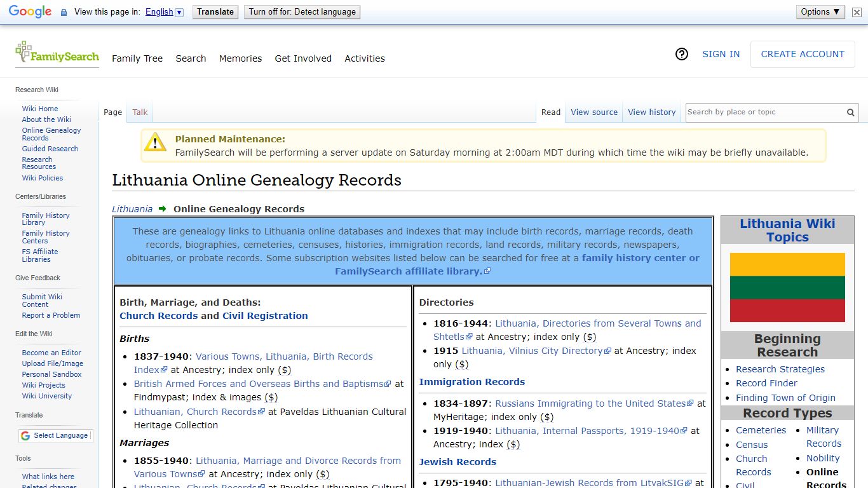Open the Memories menu

tap(240, 58)
